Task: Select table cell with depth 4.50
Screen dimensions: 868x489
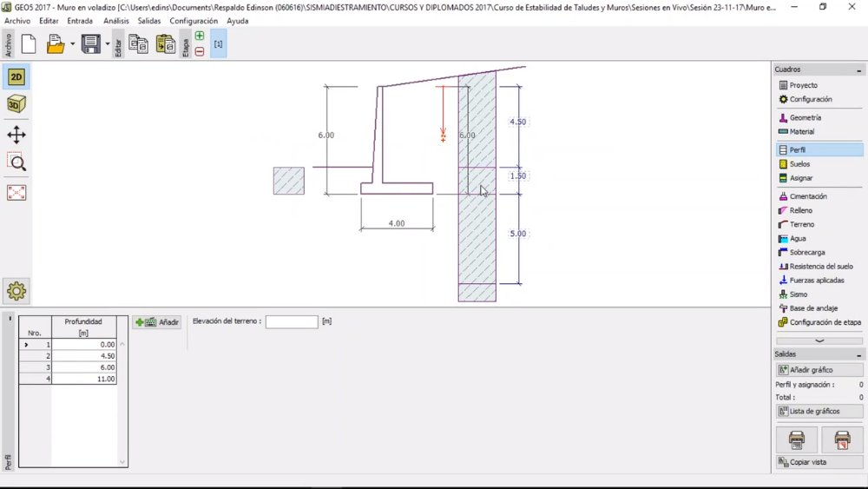Action: coord(84,356)
